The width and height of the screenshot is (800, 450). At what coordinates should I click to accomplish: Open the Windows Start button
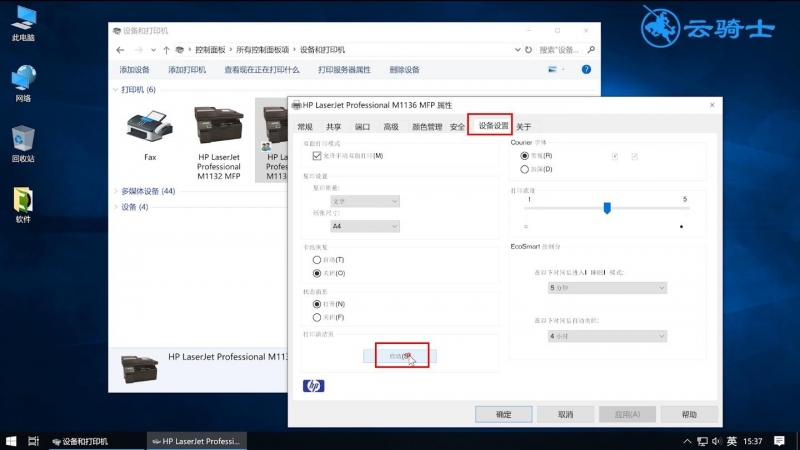coord(11,441)
